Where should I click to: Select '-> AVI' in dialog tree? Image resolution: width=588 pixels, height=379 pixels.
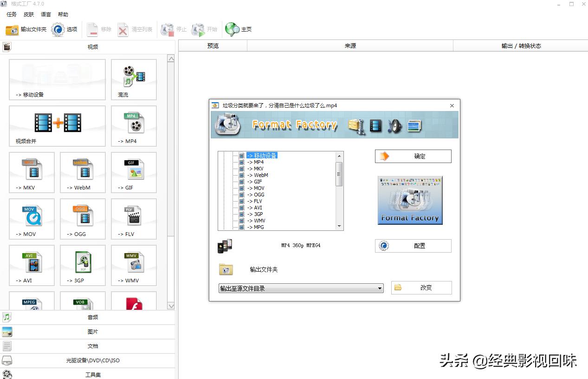[254, 208]
